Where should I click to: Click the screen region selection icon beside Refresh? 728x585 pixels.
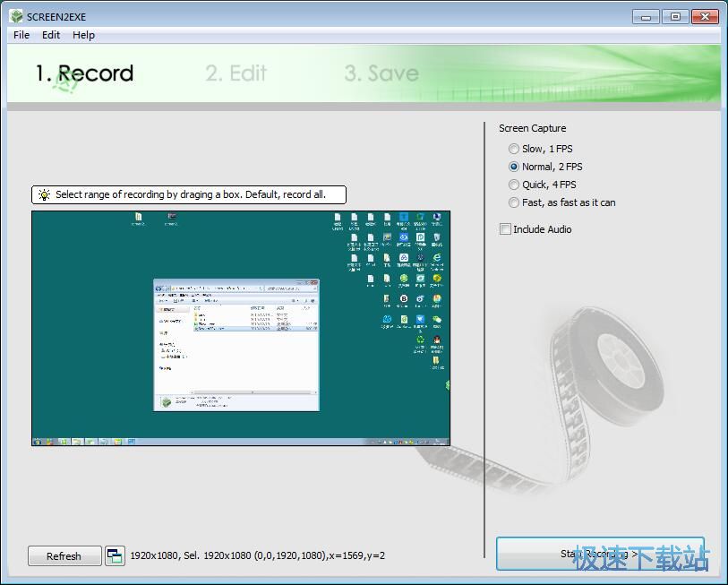(115, 555)
